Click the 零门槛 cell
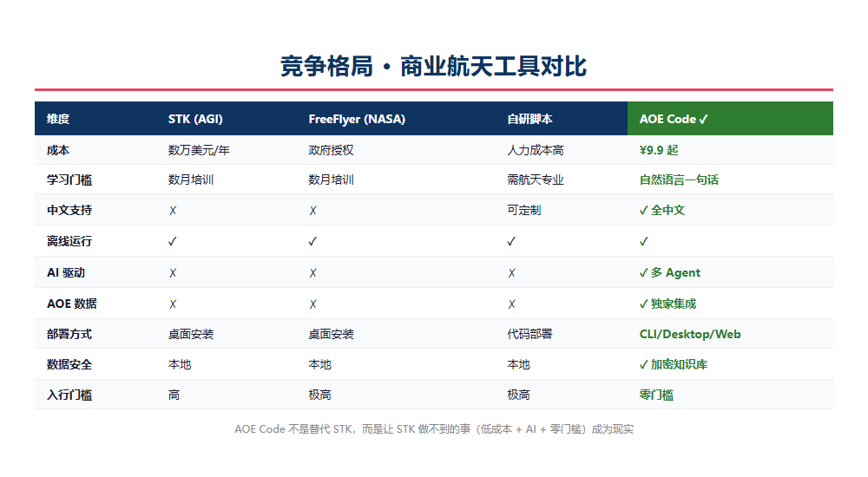868x477 pixels. 656,395
